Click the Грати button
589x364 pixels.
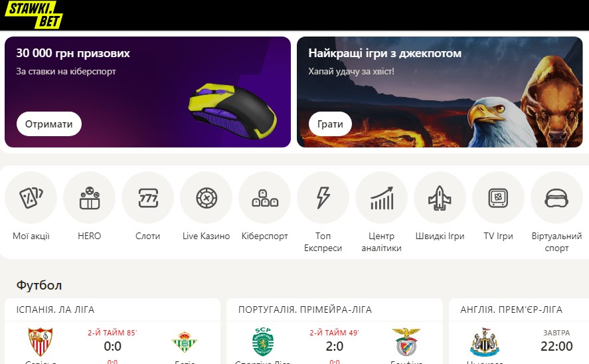coord(330,124)
